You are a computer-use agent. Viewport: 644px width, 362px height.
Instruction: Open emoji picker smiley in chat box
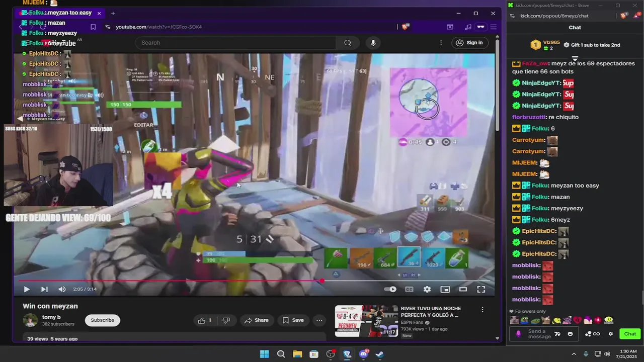coord(570,334)
